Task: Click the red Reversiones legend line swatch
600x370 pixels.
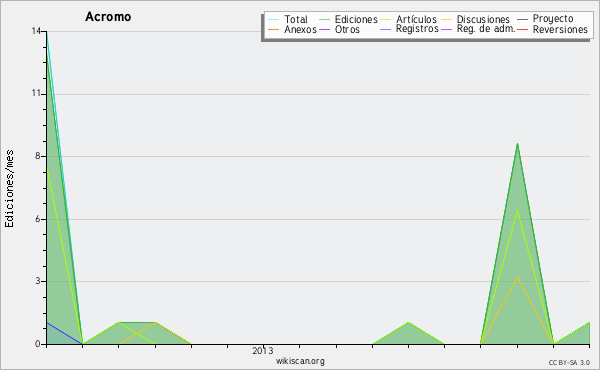Action: pos(522,29)
